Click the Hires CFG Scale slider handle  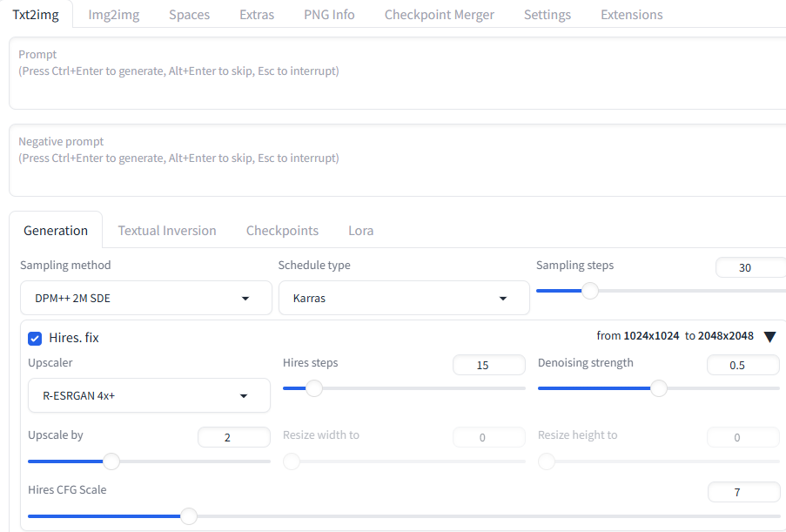coord(189,516)
